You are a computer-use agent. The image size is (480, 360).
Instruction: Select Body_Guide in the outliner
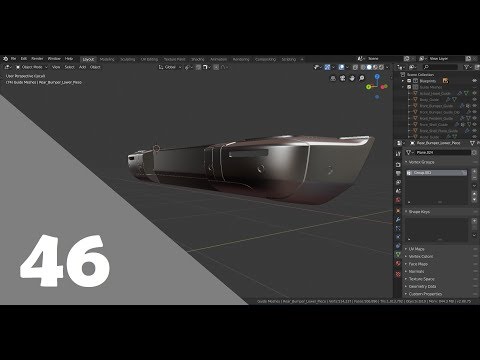pos(429,100)
